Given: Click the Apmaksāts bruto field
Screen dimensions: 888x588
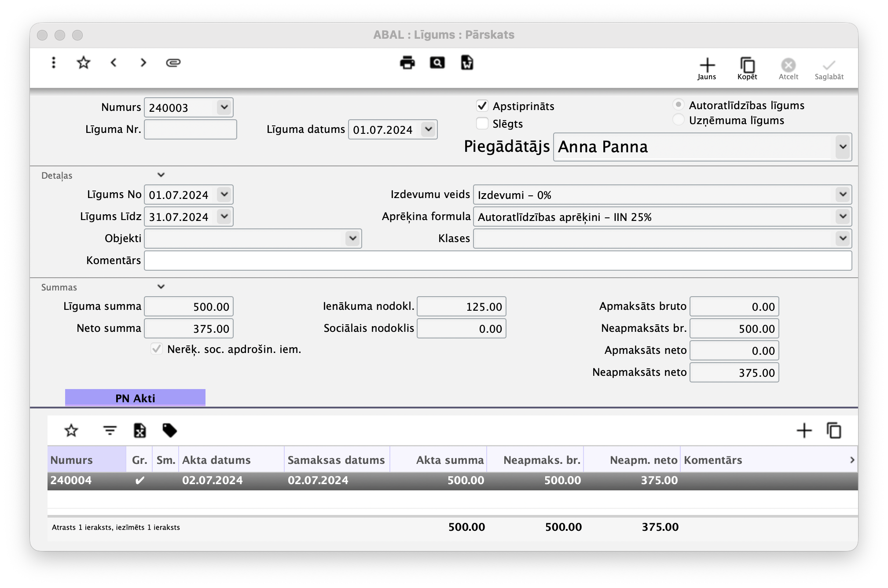Looking at the screenshot, I should click(734, 306).
